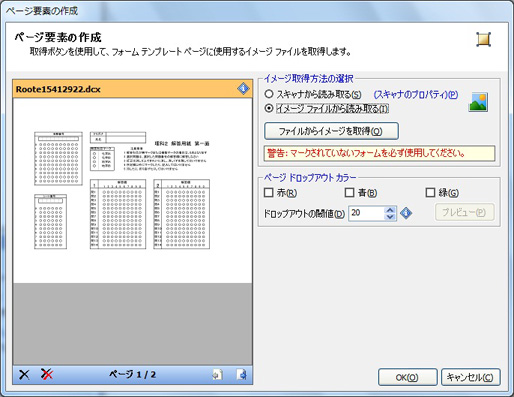The image size is (514, 397).
Task: Go to previous page icon
Action: 217,375
